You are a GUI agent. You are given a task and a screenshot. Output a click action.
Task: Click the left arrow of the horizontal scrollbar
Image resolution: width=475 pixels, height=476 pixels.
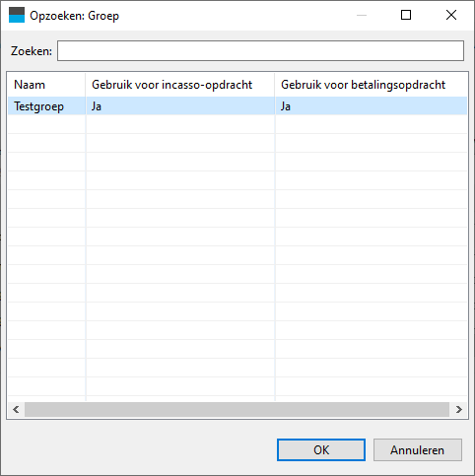tap(16, 409)
